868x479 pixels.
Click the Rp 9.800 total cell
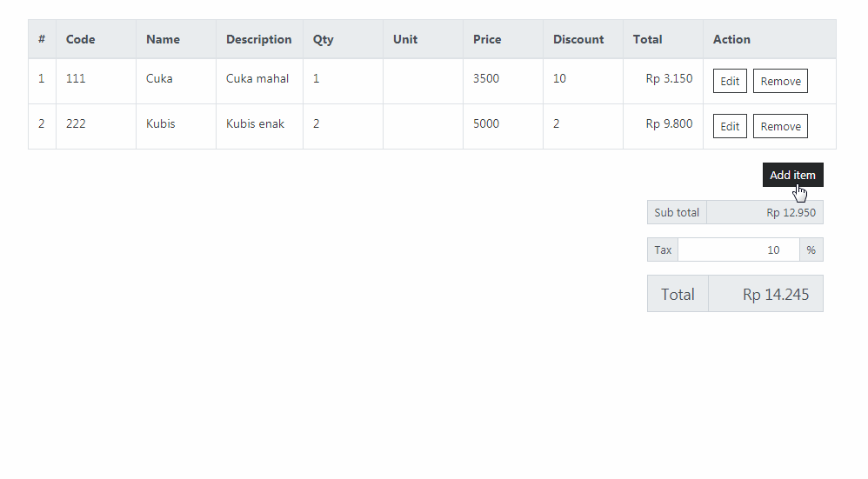[669, 124]
